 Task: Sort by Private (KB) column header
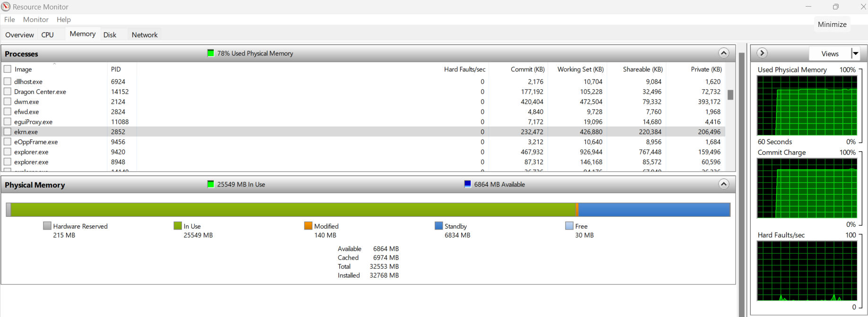[x=706, y=69]
